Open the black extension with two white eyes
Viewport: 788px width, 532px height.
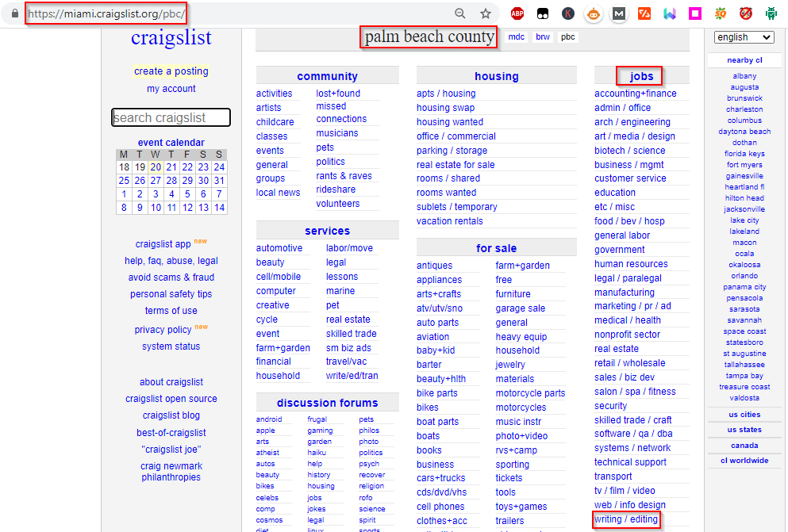click(x=543, y=13)
